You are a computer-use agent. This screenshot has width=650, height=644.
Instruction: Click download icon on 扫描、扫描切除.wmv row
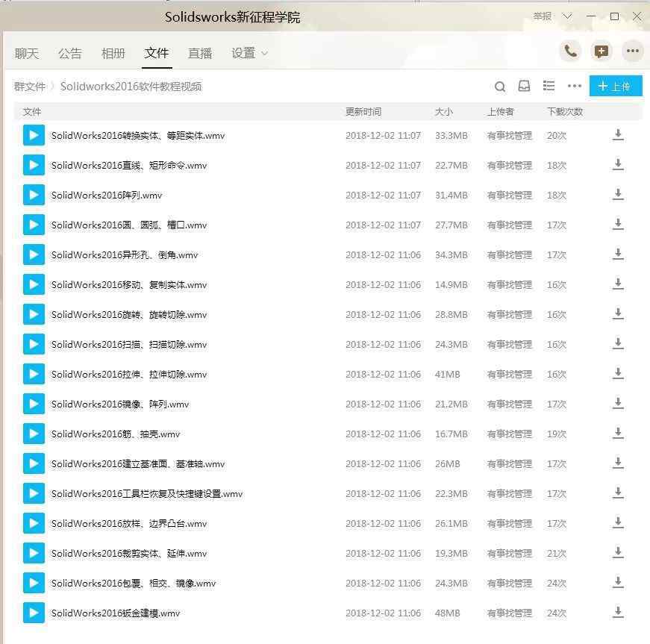pyautogui.click(x=618, y=343)
